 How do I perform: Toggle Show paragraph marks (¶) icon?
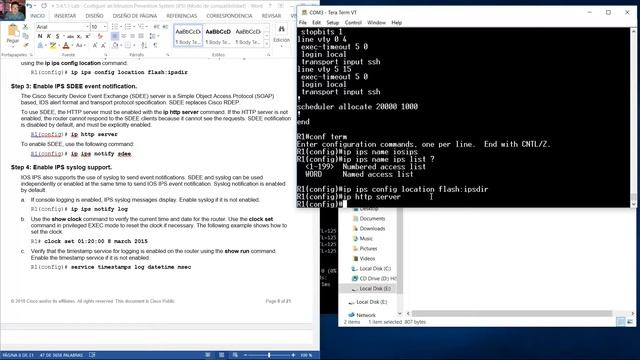click(156, 45)
